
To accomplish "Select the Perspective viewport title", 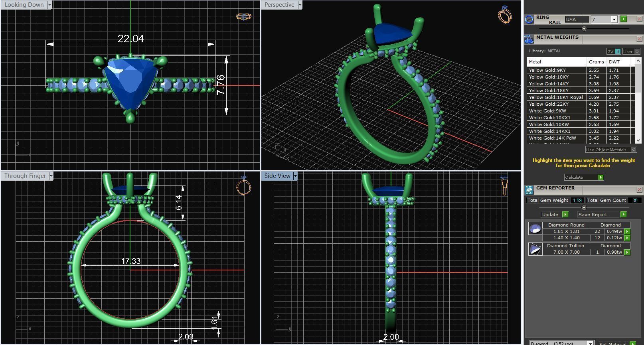I will point(279,5).
